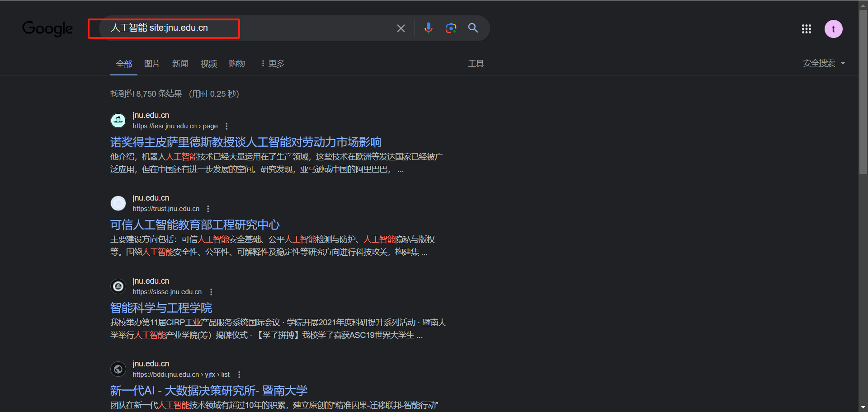Click URL https://sisse.jnu.edu.cn
Screen dimensions: 868x412
pyautogui.click(x=167, y=292)
